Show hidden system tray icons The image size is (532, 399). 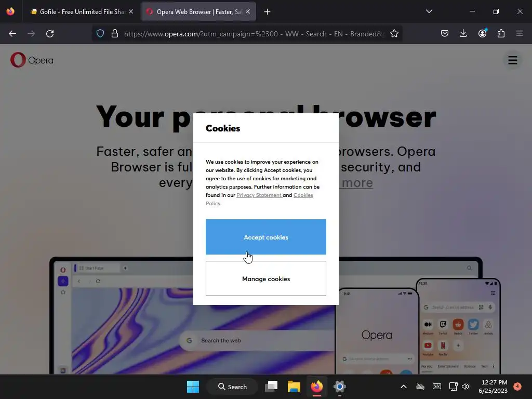pos(403,387)
